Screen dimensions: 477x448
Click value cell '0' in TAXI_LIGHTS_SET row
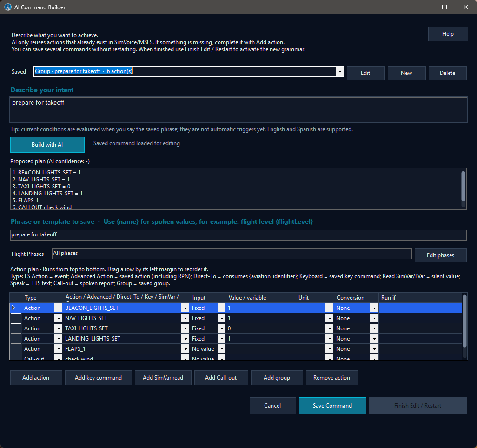coord(261,328)
